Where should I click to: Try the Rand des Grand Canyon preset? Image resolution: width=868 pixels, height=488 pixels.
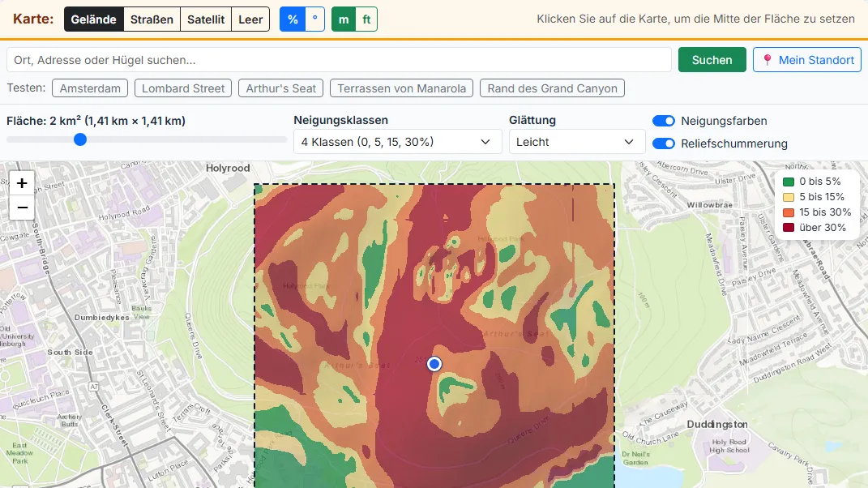click(552, 88)
